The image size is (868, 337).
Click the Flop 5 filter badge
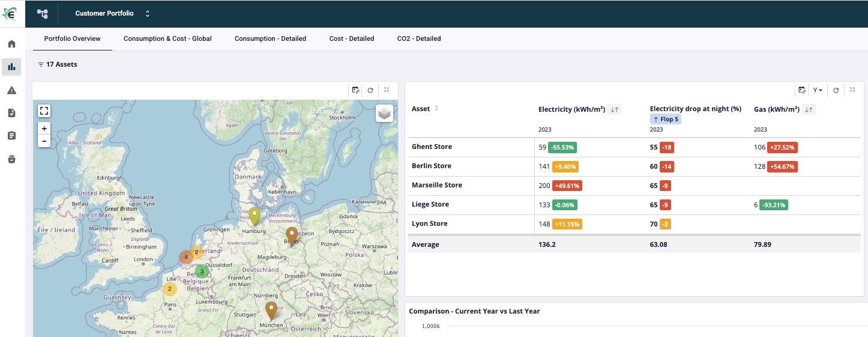tap(666, 119)
